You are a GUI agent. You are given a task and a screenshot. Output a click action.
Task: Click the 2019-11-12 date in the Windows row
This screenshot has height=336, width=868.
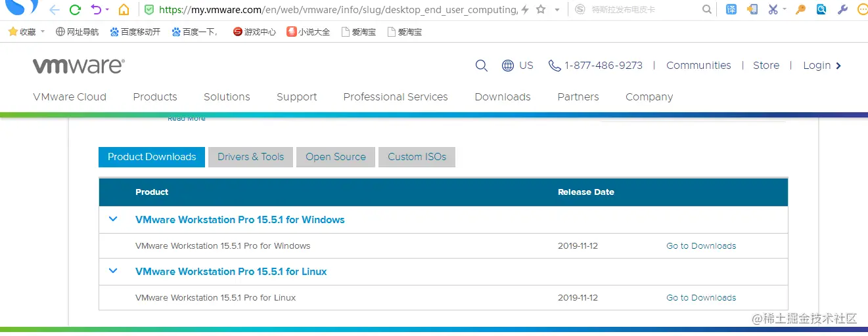578,246
